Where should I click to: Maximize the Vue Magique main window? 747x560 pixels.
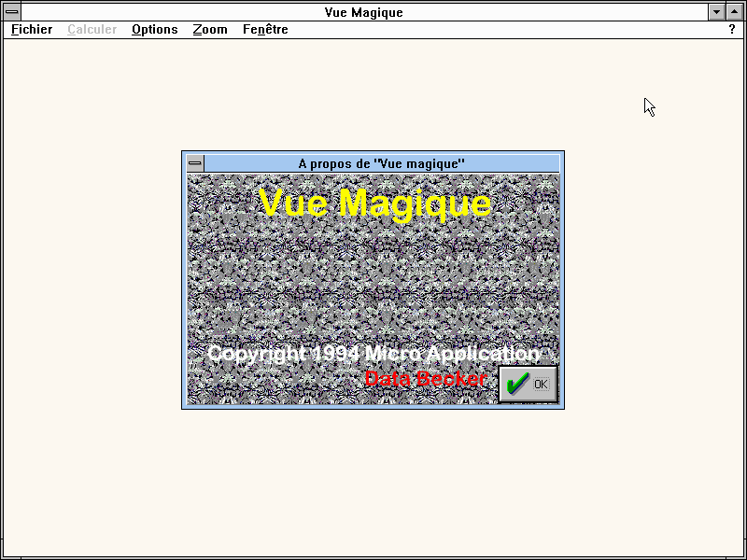[x=735, y=12]
